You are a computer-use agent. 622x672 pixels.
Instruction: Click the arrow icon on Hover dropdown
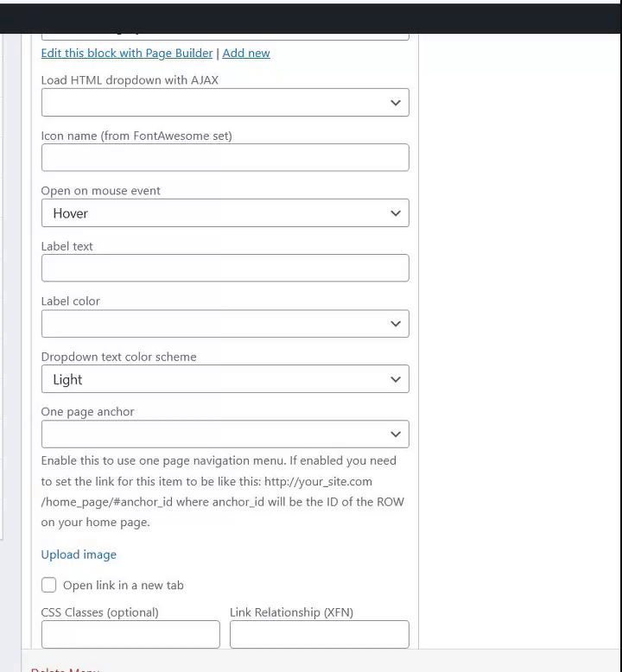[395, 213]
